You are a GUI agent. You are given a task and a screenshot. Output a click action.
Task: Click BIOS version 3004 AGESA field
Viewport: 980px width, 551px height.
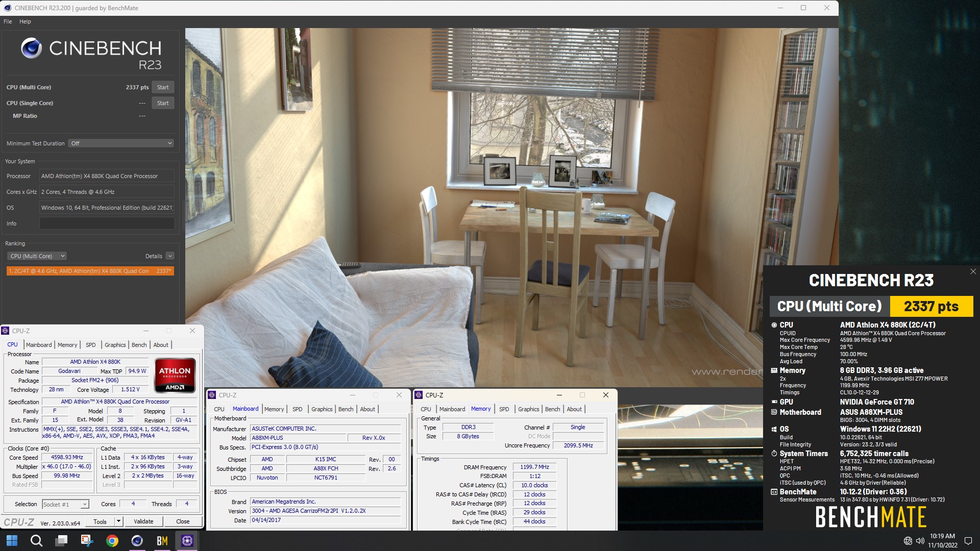[326, 511]
